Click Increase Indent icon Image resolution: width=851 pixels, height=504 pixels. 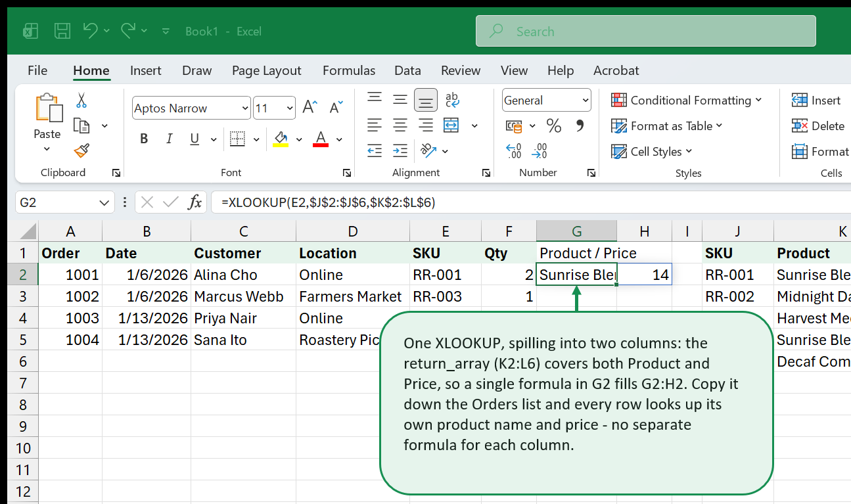[x=400, y=150]
